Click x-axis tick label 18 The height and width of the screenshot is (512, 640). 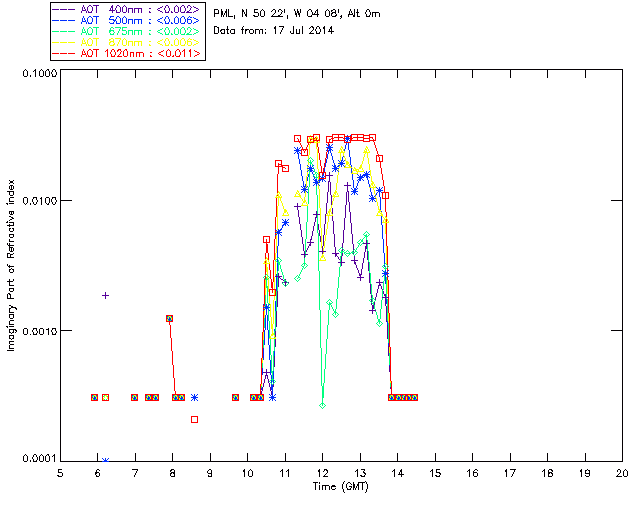[547, 473]
